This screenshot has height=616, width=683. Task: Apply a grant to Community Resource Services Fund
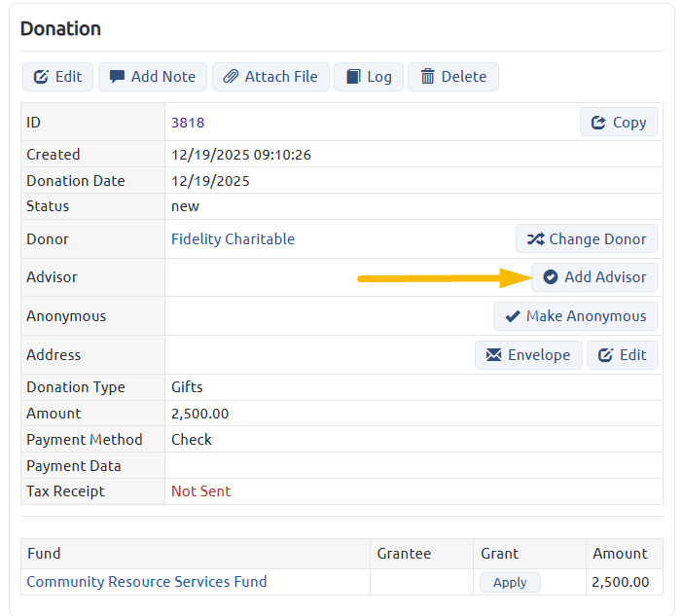[x=510, y=582]
